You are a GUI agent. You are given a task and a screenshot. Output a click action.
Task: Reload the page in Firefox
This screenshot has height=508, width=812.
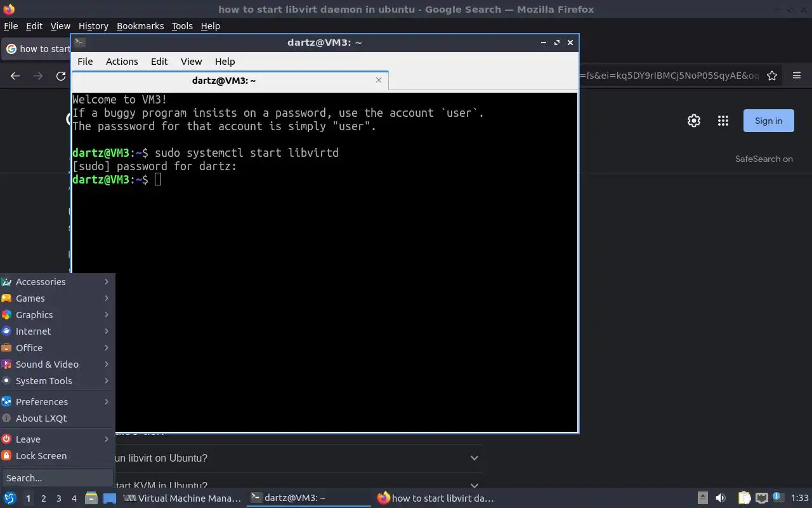pos(61,76)
